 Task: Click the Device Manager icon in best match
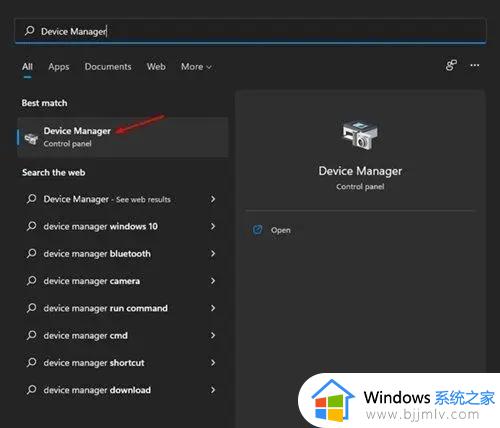tap(31, 138)
